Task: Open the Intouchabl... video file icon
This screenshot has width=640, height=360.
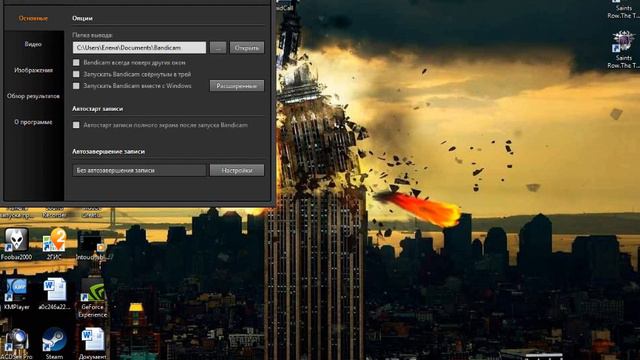Action: pos(93,245)
